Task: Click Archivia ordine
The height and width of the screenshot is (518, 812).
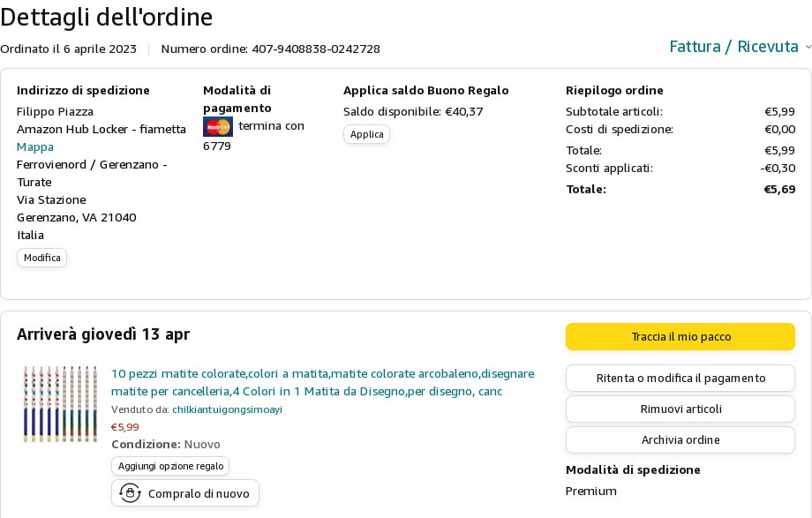Action: (680, 439)
